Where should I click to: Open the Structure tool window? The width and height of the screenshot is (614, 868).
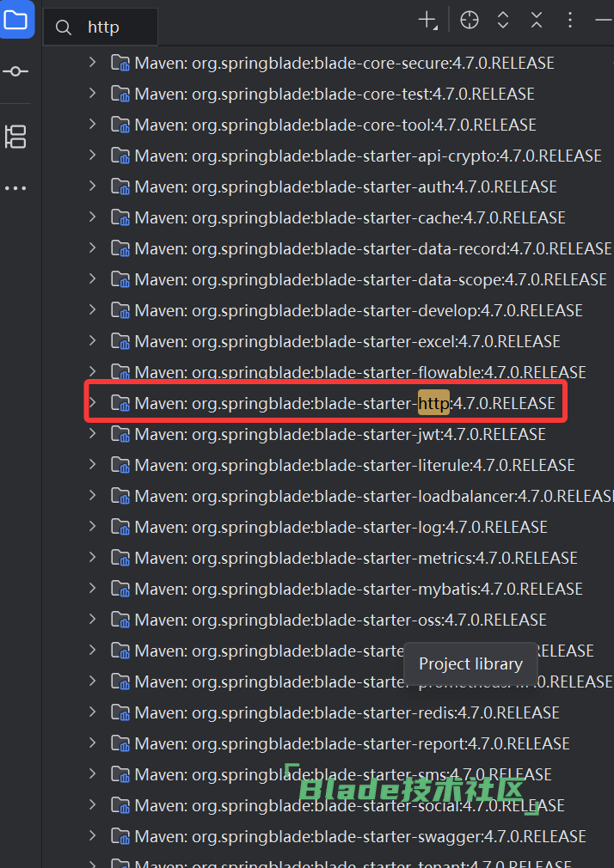(x=16, y=136)
